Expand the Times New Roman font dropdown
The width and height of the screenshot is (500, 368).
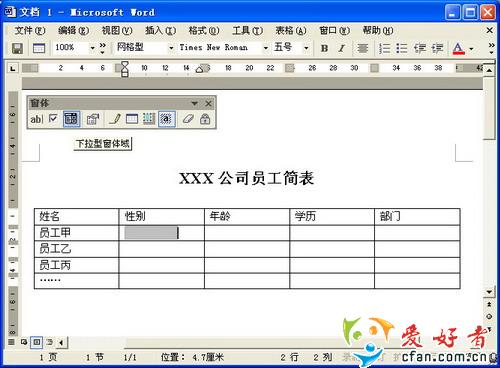click(266, 48)
